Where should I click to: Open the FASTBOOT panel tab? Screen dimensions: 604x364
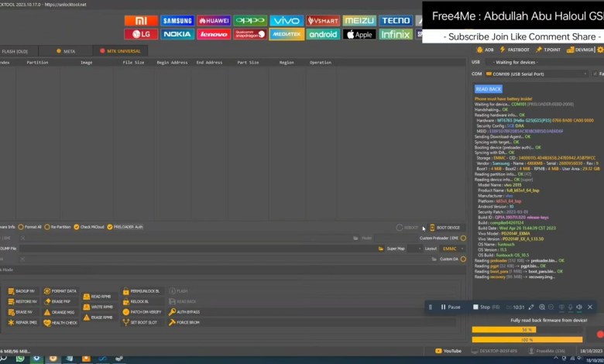click(514, 50)
